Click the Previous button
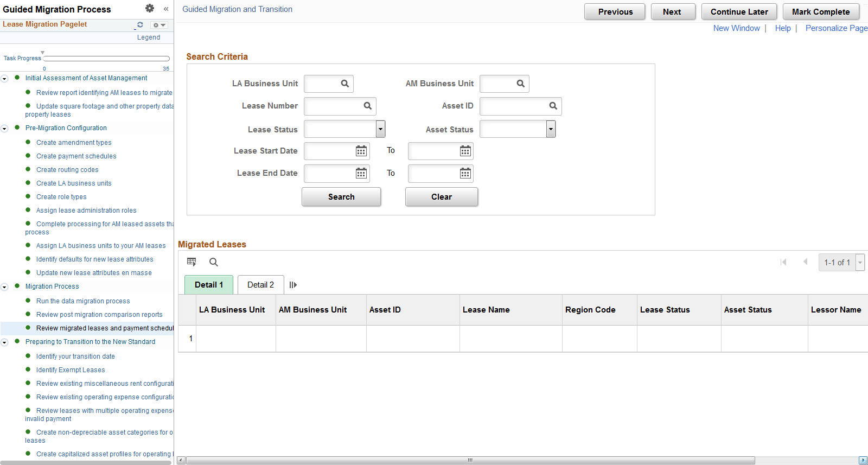This screenshot has height=465, width=868. [615, 12]
